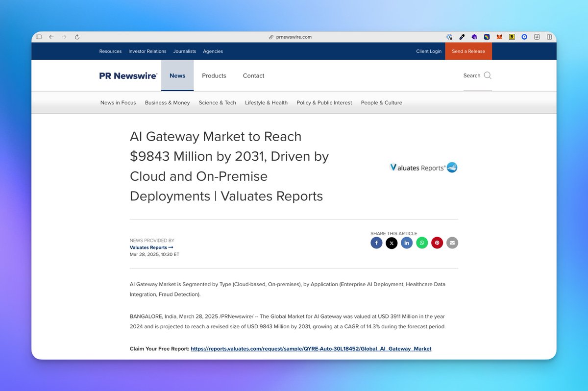
Task: Click the article headline text
Action: coord(229,166)
